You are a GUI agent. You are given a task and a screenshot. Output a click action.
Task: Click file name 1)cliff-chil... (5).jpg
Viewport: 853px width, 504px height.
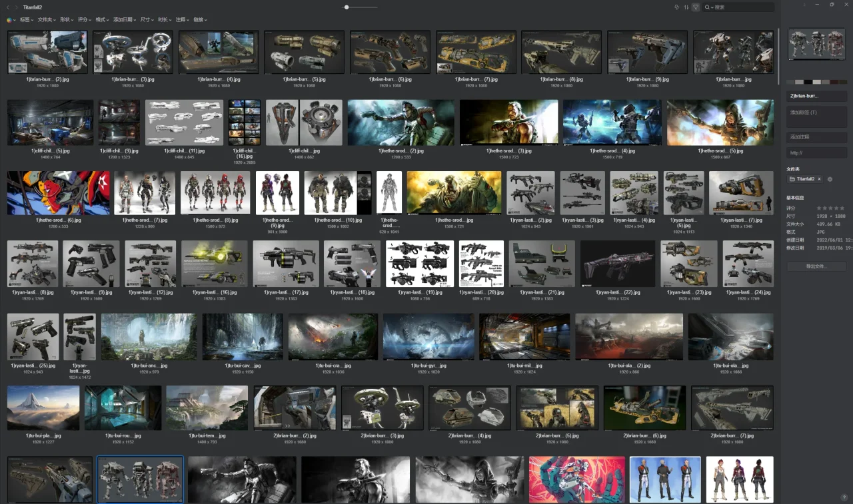[x=51, y=150]
